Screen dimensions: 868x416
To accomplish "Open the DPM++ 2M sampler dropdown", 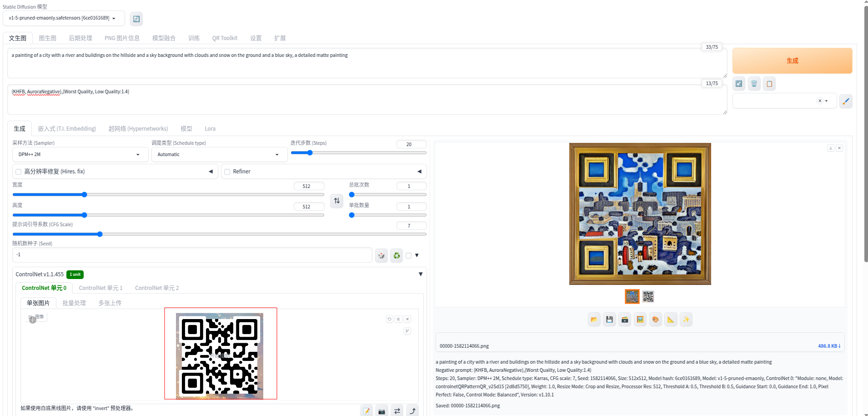I will pos(80,155).
